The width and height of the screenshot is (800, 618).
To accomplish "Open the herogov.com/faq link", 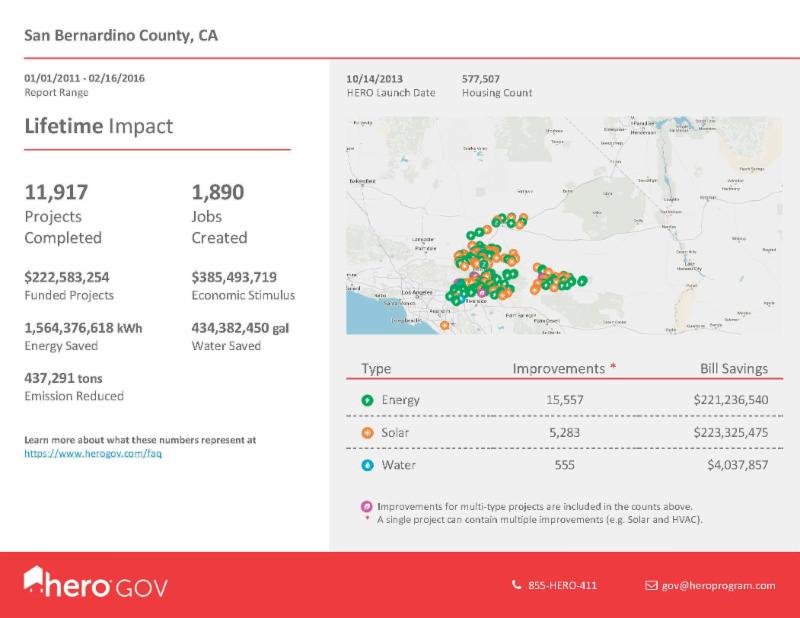I will click(x=93, y=453).
